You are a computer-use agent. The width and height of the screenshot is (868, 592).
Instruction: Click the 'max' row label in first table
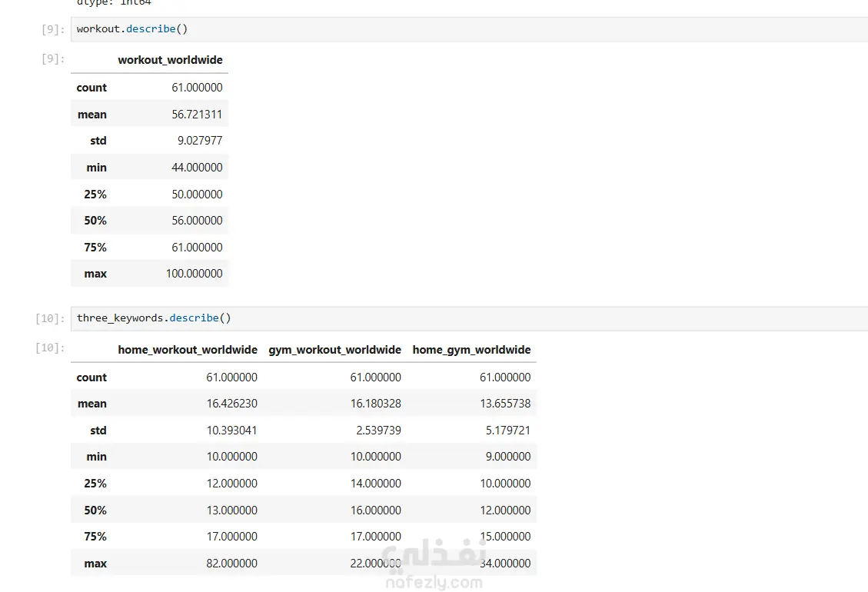click(x=95, y=274)
